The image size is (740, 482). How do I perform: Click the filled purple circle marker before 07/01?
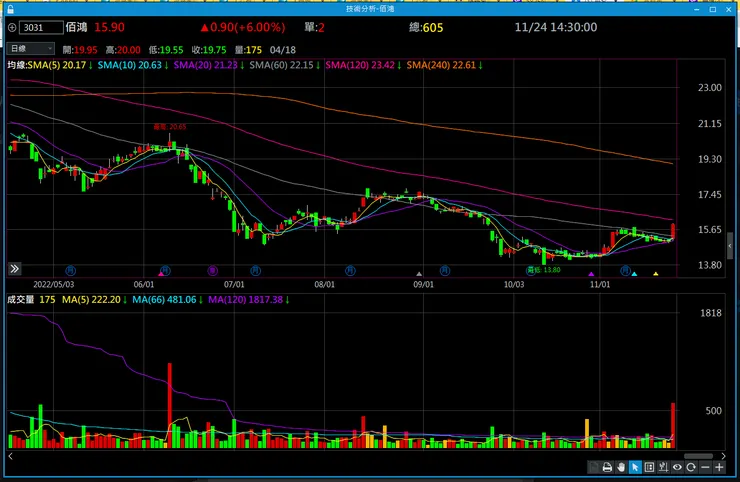212,271
